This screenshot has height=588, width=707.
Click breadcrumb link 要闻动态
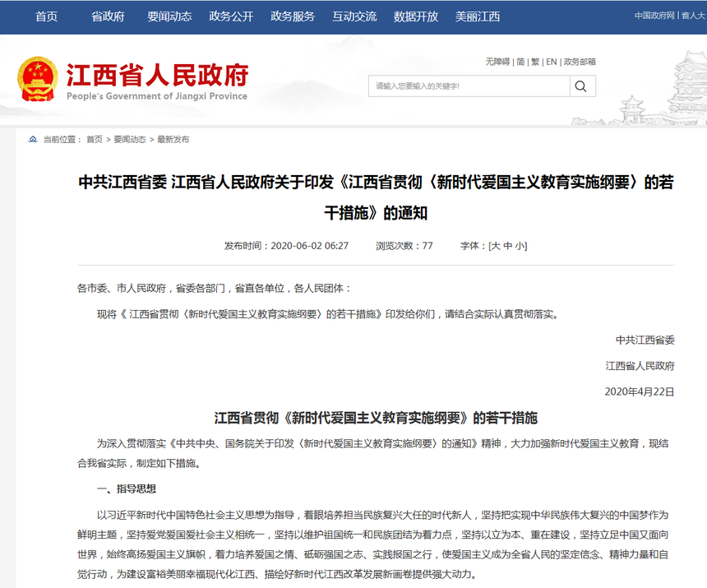[130, 139]
